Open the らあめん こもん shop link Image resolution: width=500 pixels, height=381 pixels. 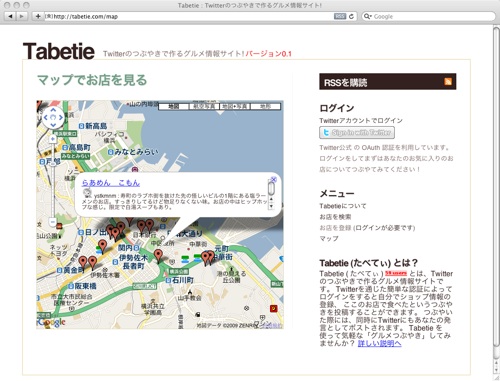pyautogui.click(x=111, y=183)
